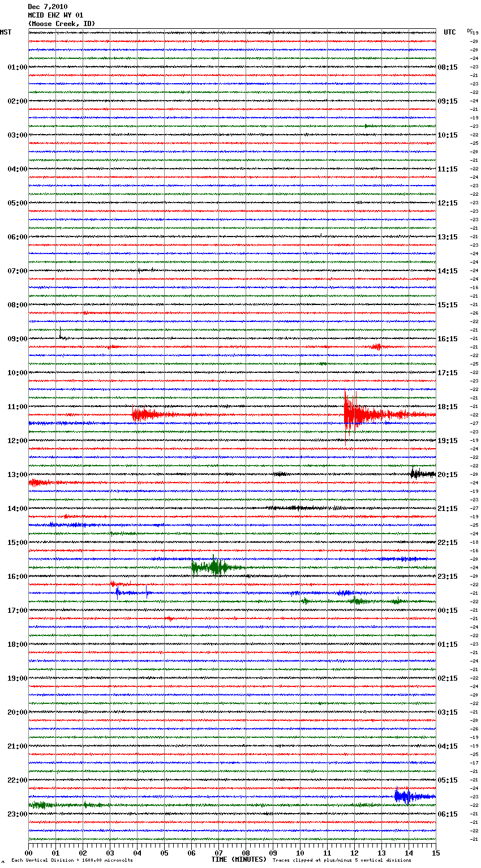
Task: Click the black spike after minute 1 above 09:00
Action: point(61,334)
